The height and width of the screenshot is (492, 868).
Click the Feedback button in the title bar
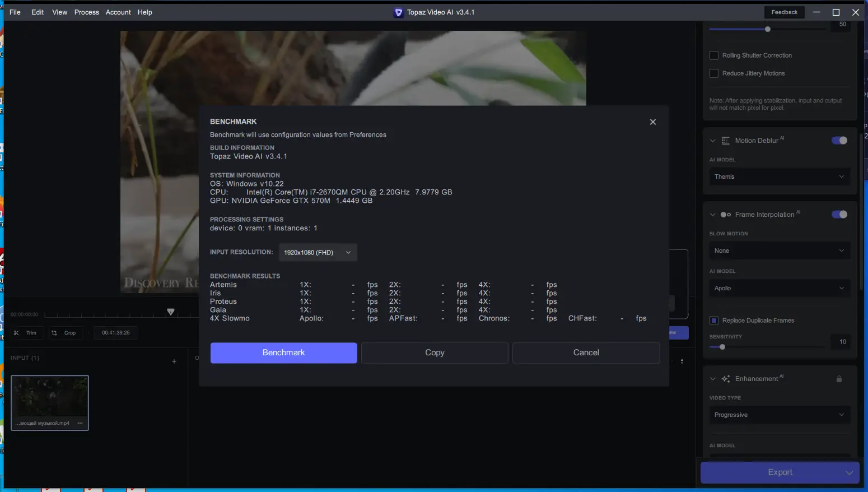click(x=784, y=12)
